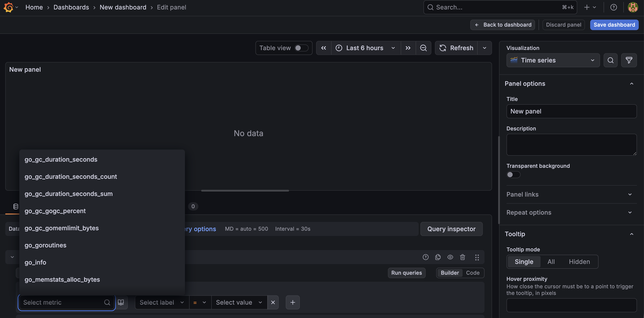Set tooltip mode to Single
Viewport: 644px width, 318px height.
point(524,262)
